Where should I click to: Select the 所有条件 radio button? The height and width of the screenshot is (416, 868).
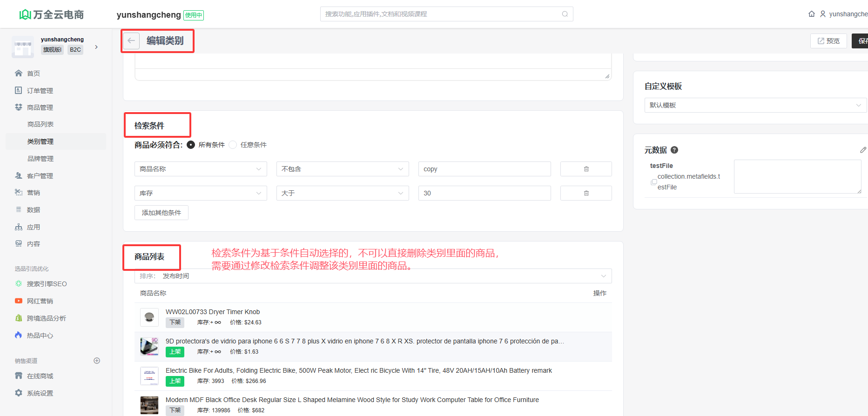(x=191, y=145)
